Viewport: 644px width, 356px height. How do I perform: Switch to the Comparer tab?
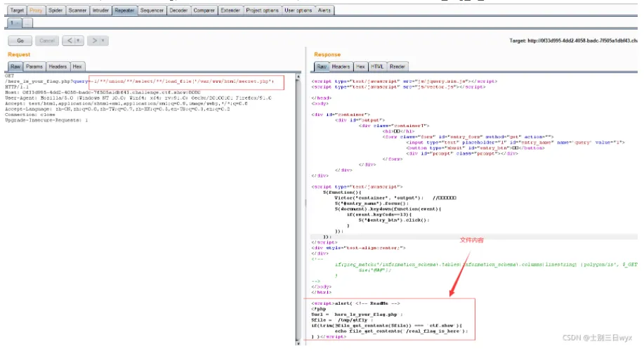tap(204, 11)
